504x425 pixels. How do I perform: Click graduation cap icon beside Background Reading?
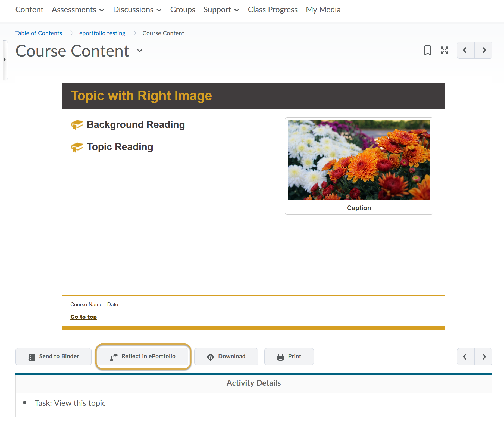pyautogui.click(x=77, y=125)
